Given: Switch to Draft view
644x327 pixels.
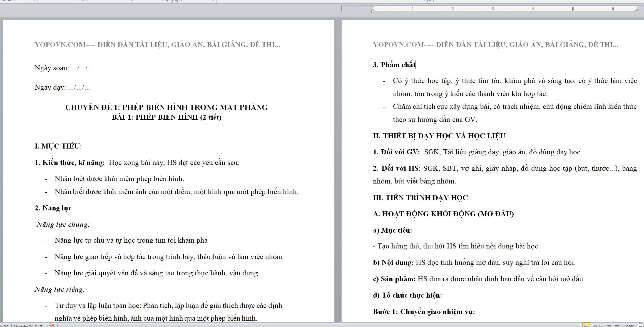Looking at the screenshot, I should [617, 326].
